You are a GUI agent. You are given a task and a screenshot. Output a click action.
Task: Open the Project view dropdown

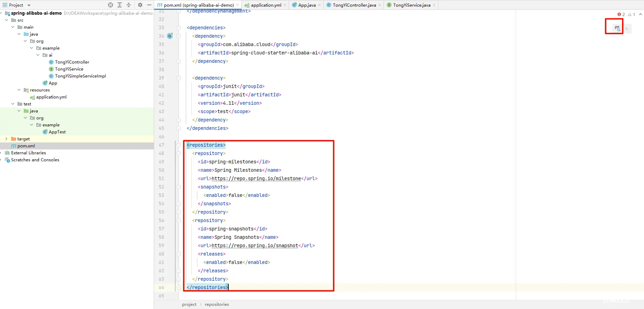[x=29, y=5]
